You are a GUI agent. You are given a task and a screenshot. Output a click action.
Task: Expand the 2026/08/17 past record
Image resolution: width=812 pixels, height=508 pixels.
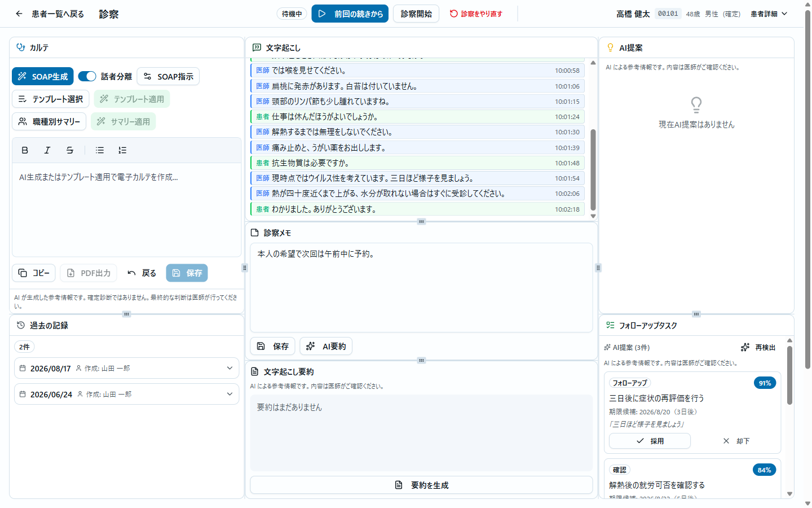[x=127, y=368]
